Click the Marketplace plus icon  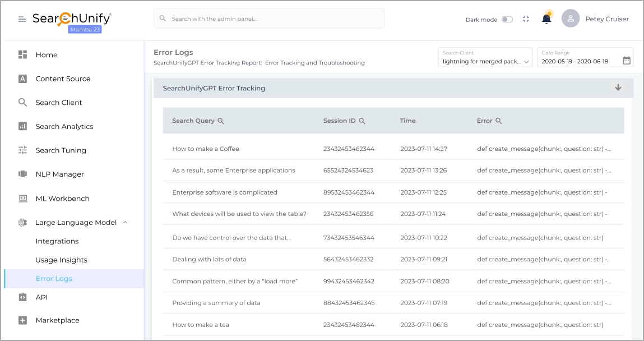(x=22, y=320)
